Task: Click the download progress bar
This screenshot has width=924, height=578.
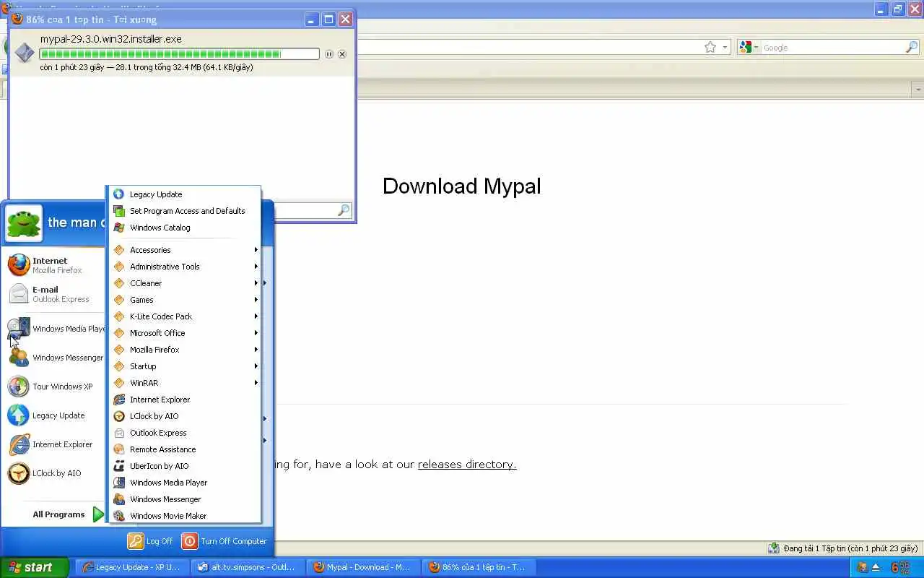Action: click(179, 54)
